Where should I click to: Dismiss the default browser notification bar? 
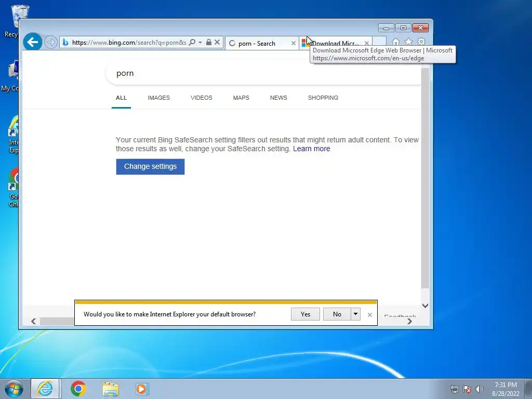tap(370, 315)
